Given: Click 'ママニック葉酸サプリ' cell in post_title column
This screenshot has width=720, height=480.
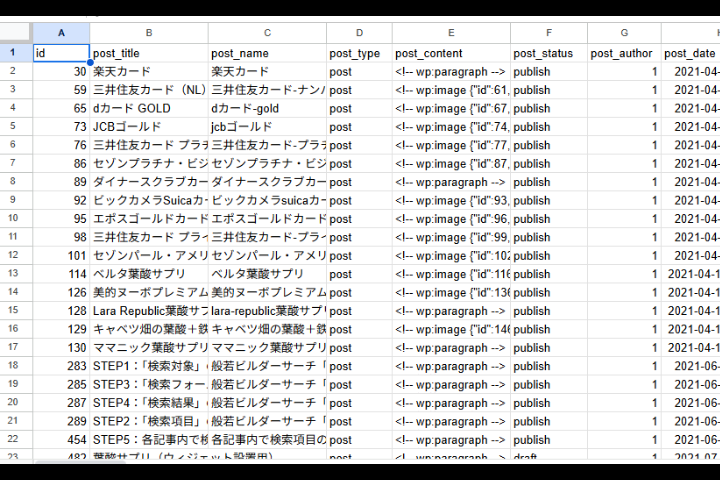Looking at the screenshot, I should point(149,347).
